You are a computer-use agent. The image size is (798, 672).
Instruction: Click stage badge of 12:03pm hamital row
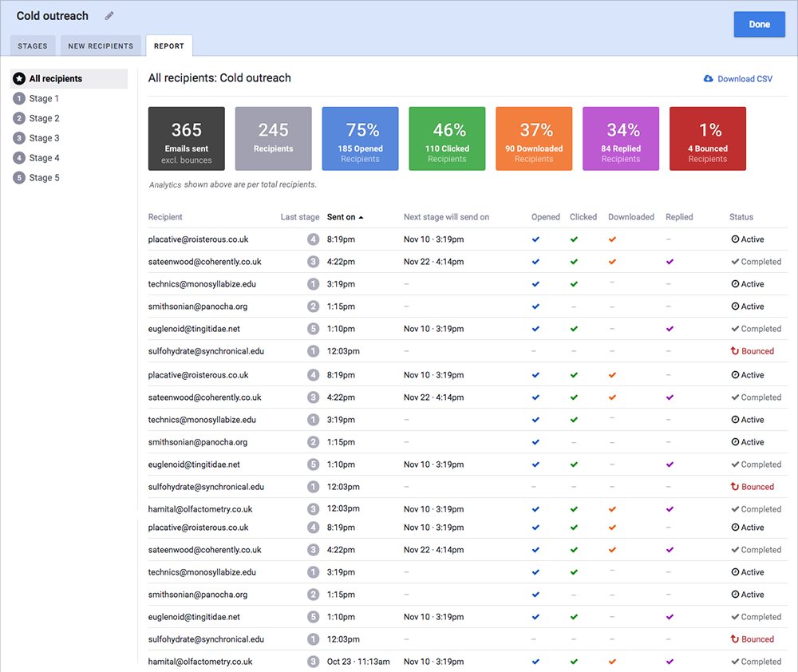[313, 509]
